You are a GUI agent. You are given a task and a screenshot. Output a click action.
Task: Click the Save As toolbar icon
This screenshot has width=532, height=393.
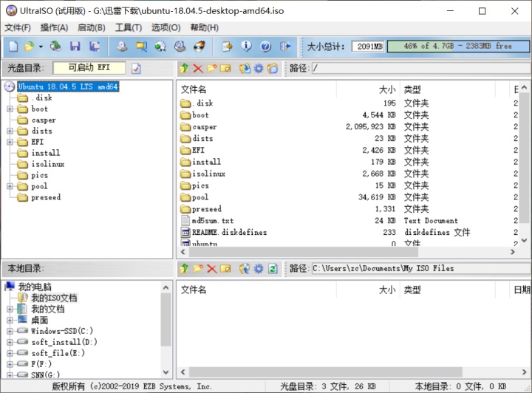tap(95, 46)
